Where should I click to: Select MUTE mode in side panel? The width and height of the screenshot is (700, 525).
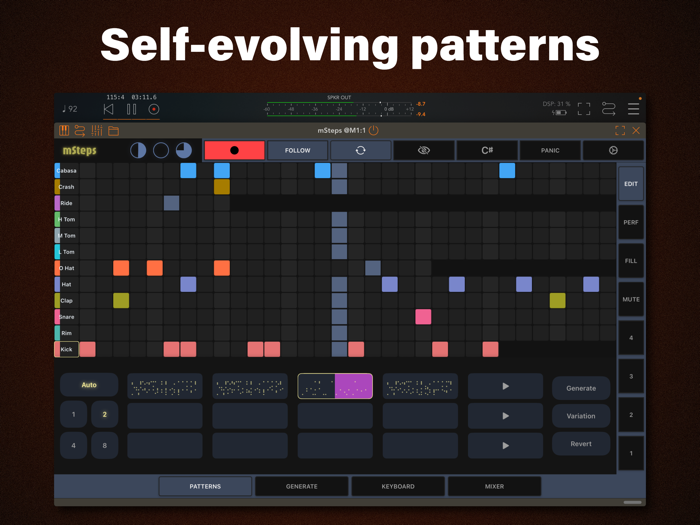coord(631,299)
